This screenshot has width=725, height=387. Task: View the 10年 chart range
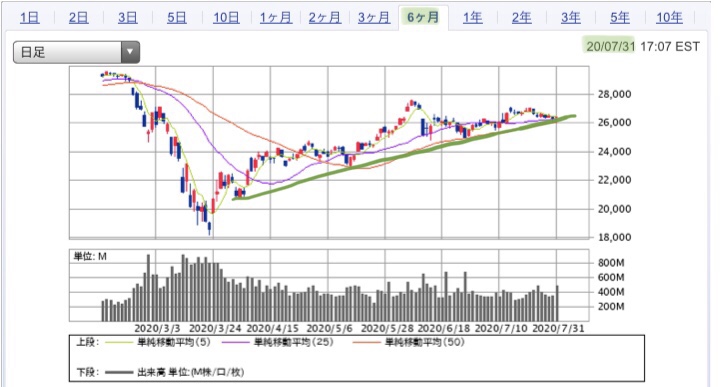point(669,18)
